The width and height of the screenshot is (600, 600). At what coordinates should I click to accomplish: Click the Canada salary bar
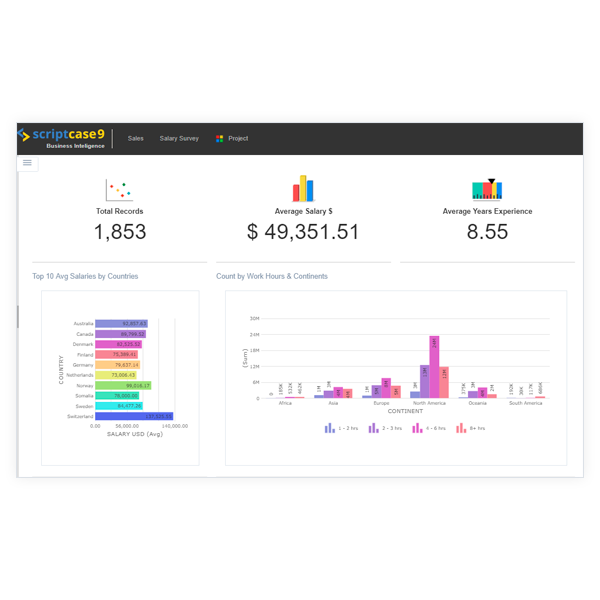[121, 334]
